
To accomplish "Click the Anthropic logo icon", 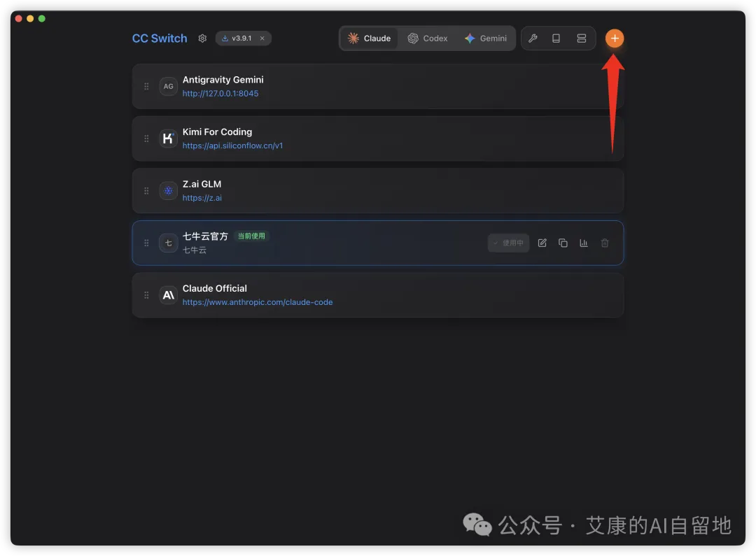I will tap(168, 295).
